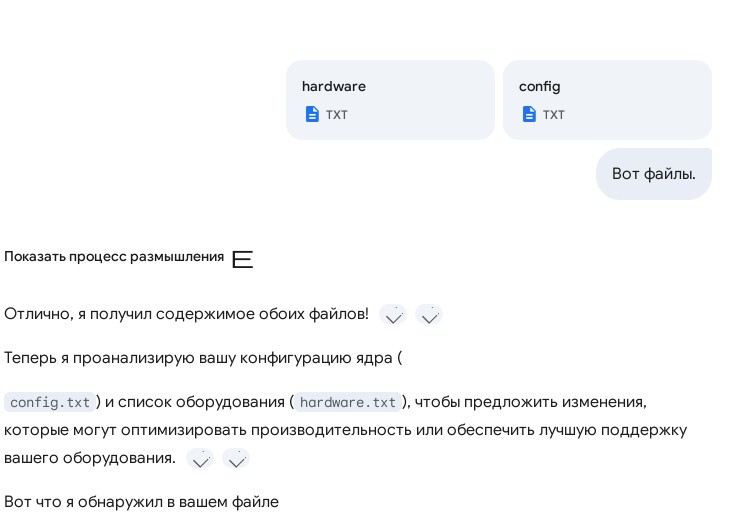Image resolution: width=755 pixels, height=527 pixels.
Task: Open the first chevron after "вашего оборудования."
Action: [200, 460]
